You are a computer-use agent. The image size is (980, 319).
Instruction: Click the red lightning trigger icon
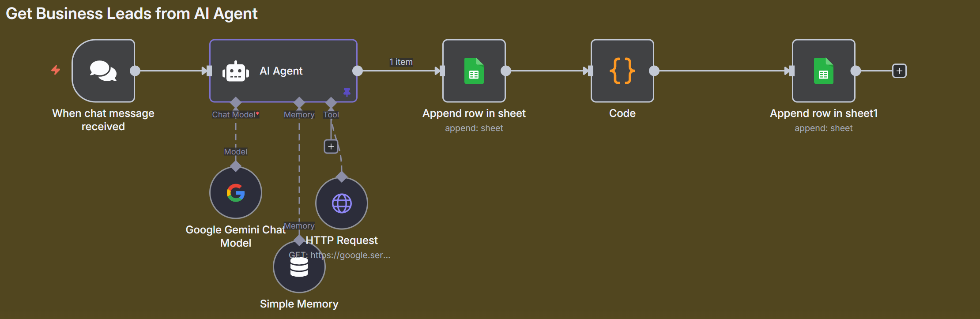(x=56, y=70)
